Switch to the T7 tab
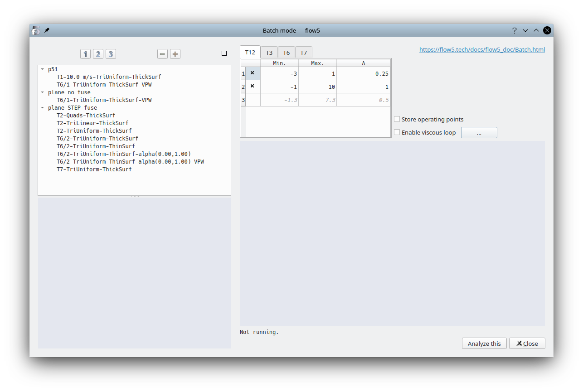The image size is (583, 392). coord(304,53)
